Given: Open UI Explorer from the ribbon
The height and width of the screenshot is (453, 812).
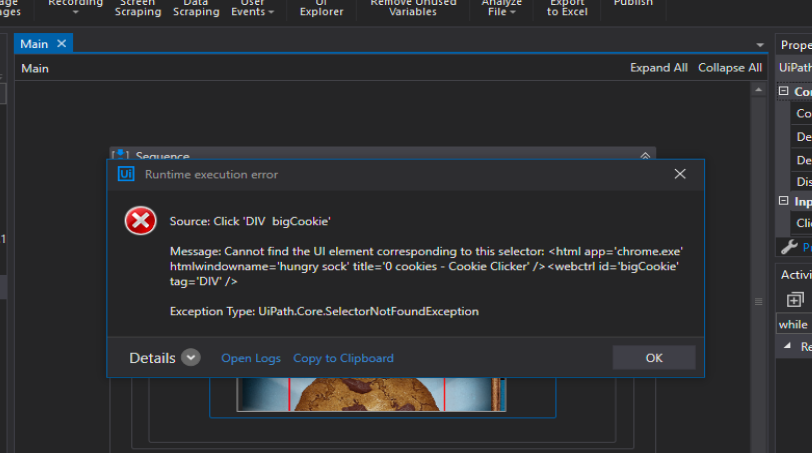Looking at the screenshot, I should (321, 8).
